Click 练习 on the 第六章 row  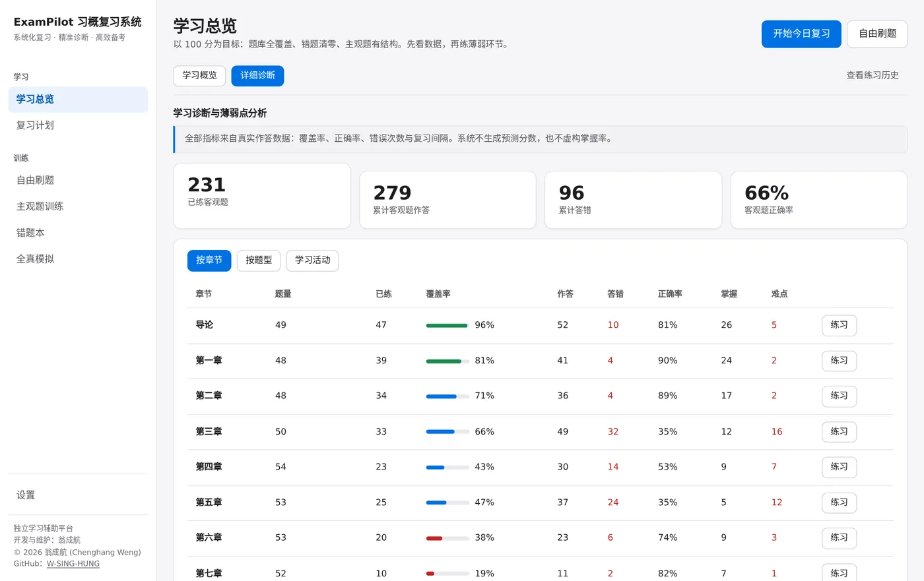[x=839, y=538]
